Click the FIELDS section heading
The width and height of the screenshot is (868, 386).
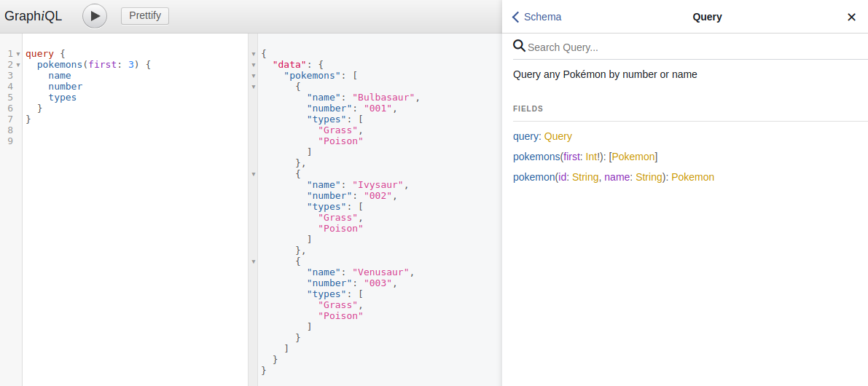(528, 109)
